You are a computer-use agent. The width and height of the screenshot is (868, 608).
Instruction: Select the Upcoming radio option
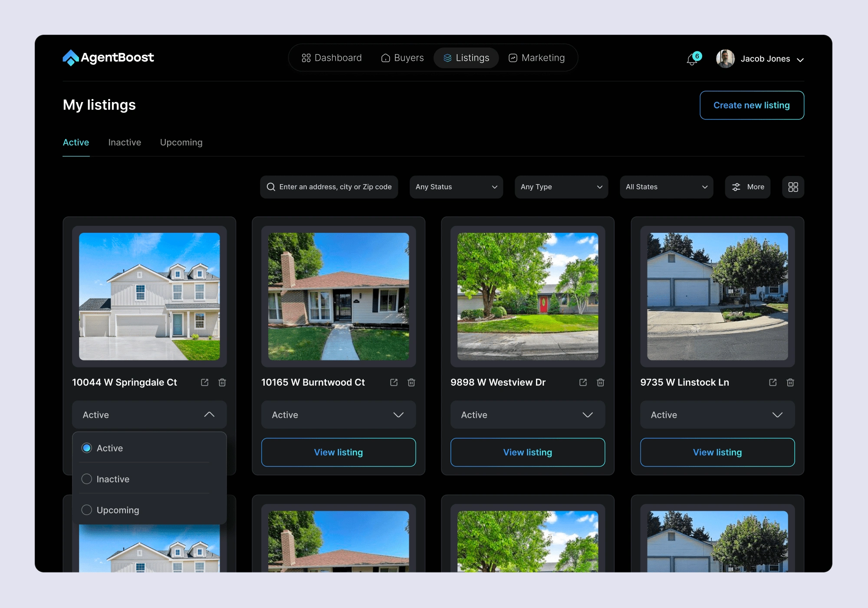tap(87, 510)
